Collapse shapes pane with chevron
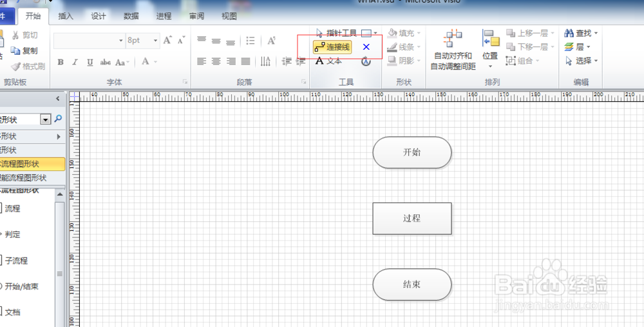The image size is (644, 327). (57, 99)
